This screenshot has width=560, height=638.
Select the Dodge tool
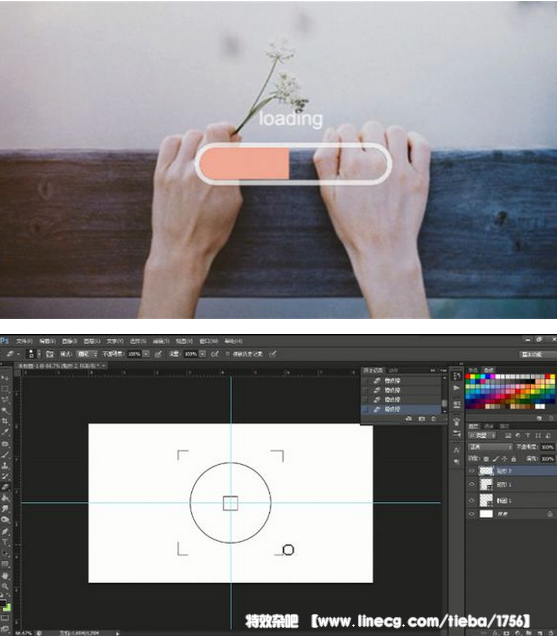(5, 520)
